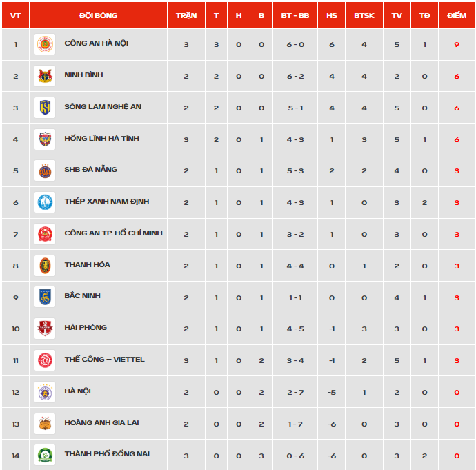476x470 pixels.
Task: Click the TRẬN column header
Action: coord(186,15)
